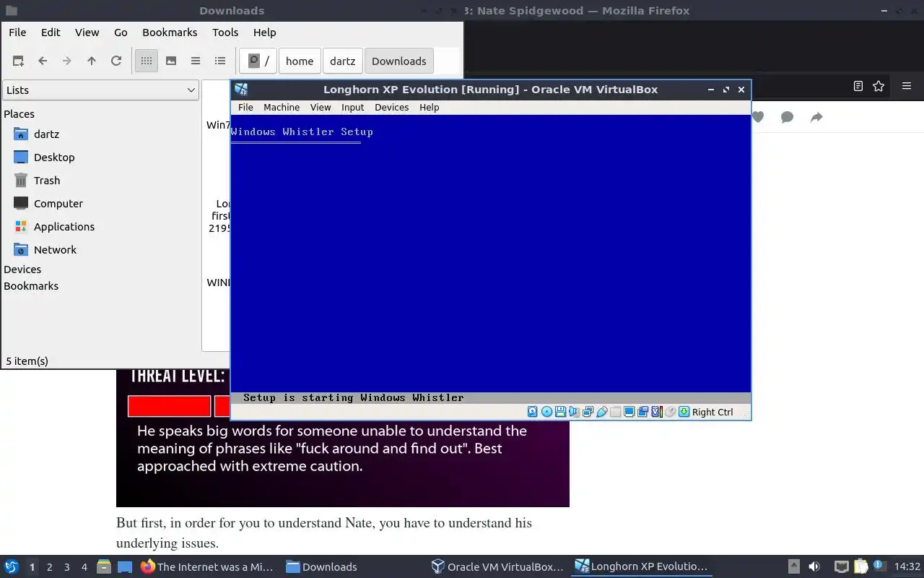Image resolution: width=924 pixels, height=578 pixels.
Task: Go forward in the Downloads file manager
Action: click(x=67, y=61)
